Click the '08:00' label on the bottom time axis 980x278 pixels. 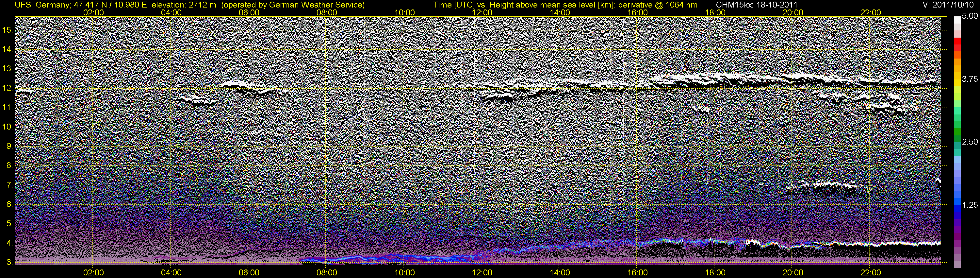pos(327,273)
